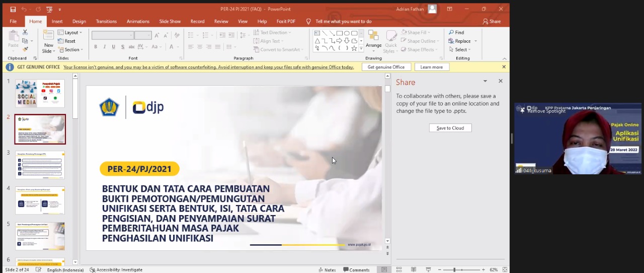The width and height of the screenshot is (644, 273).
Task: Click the New Slide icon
Action: [48, 35]
